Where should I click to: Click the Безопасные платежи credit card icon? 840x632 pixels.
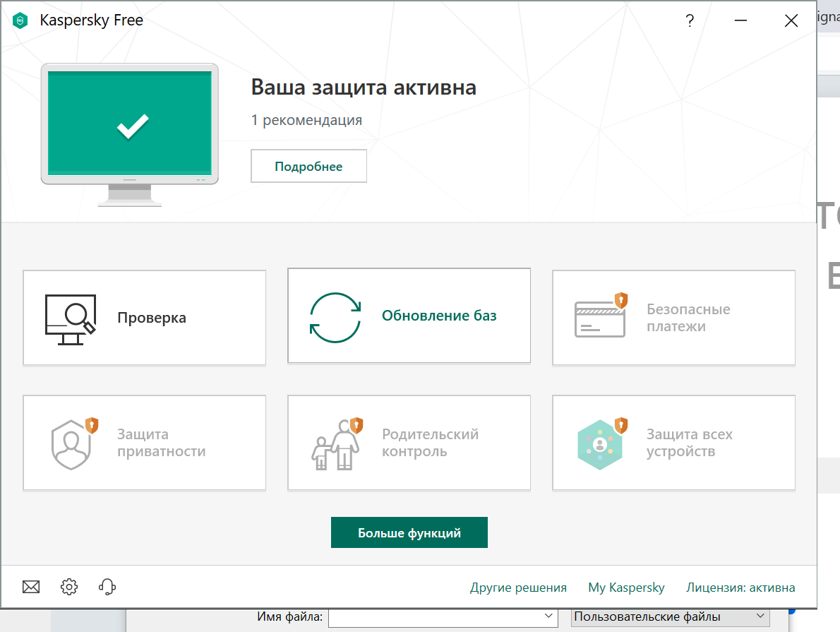(600, 316)
